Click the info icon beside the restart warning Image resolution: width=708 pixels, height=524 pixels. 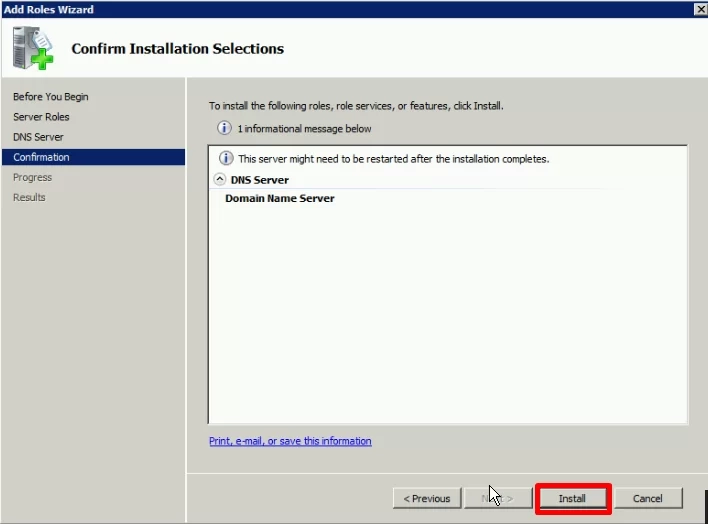pos(226,159)
